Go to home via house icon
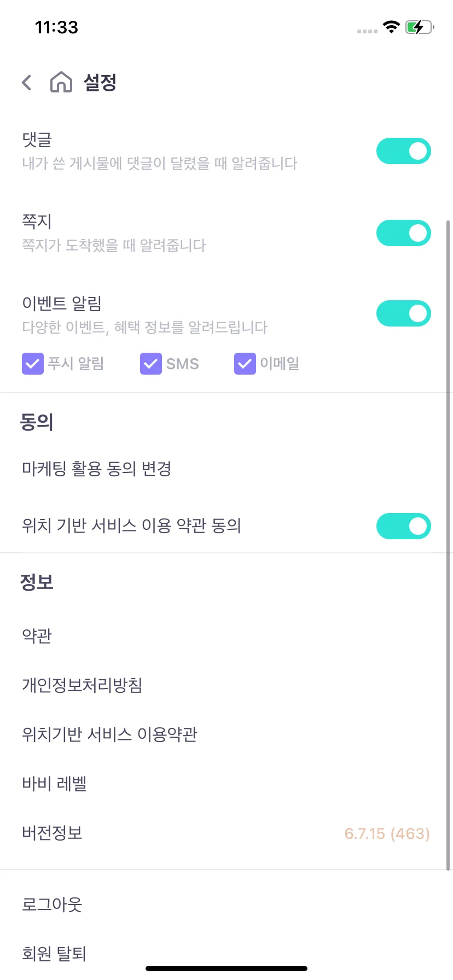 (61, 82)
